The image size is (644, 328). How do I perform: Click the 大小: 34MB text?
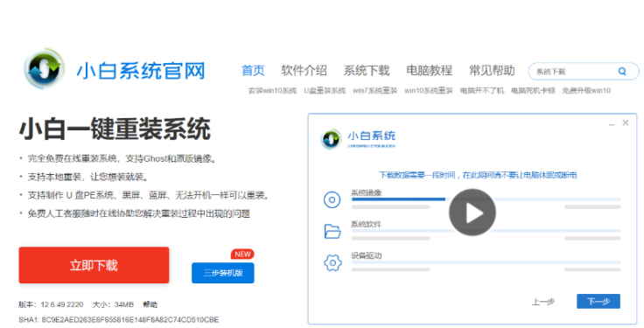[113, 304]
